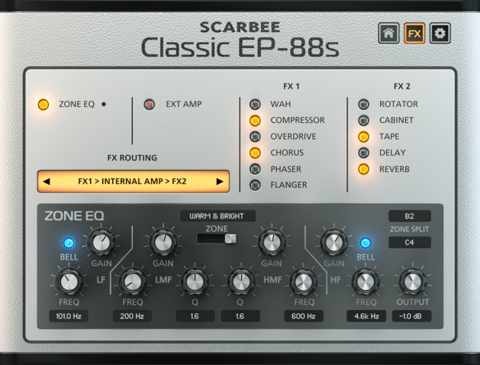
Task: Disable the Compressor effect
Action: 255,120
